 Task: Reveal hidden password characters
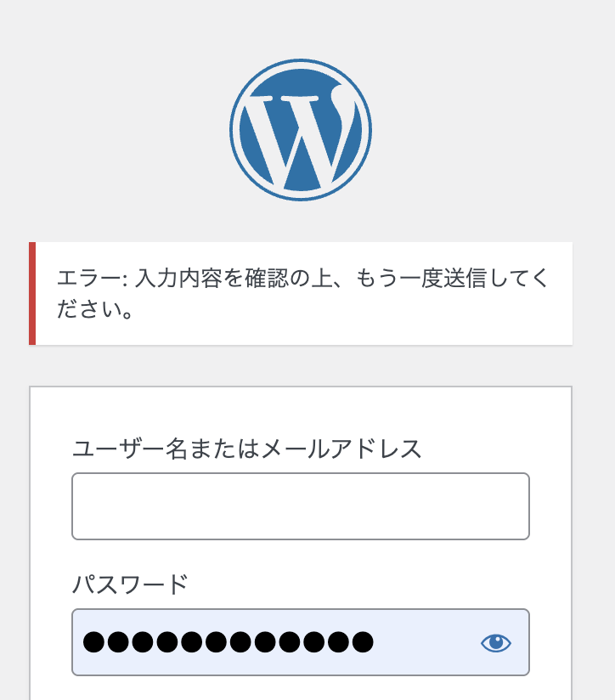[x=496, y=643]
